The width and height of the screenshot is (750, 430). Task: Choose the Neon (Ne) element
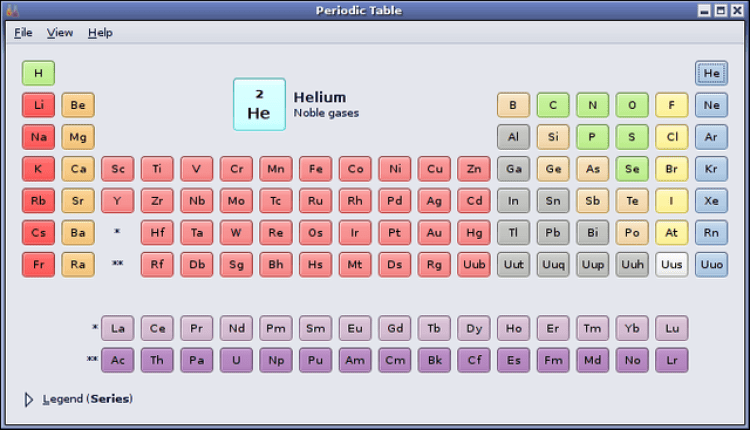coord(711,105)
